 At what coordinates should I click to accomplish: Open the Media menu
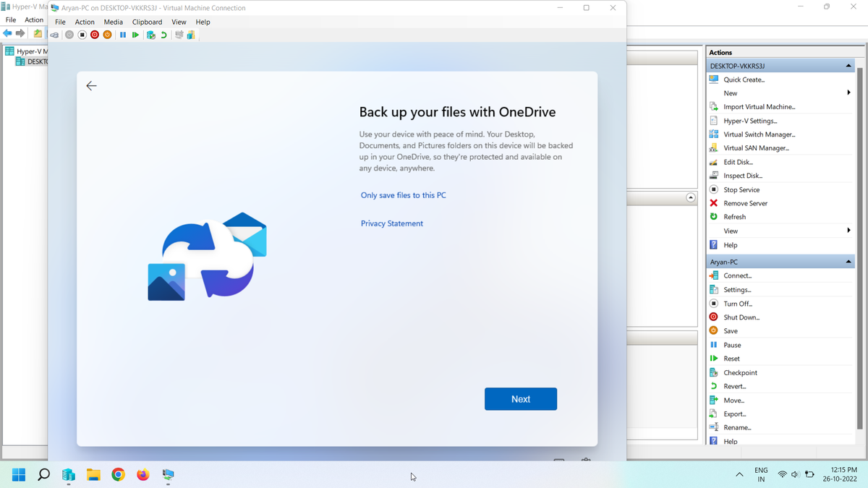114,22
